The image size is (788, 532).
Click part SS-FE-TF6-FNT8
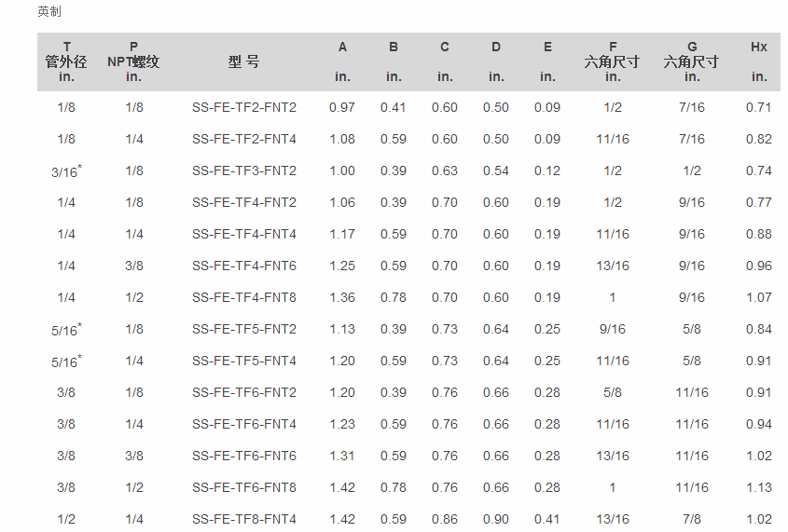tap(243, 487)
